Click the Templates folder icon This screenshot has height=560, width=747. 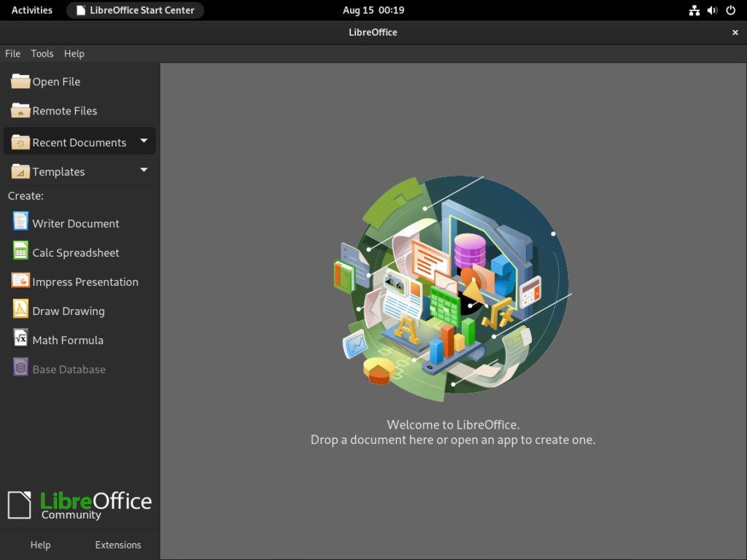point(20,171)
